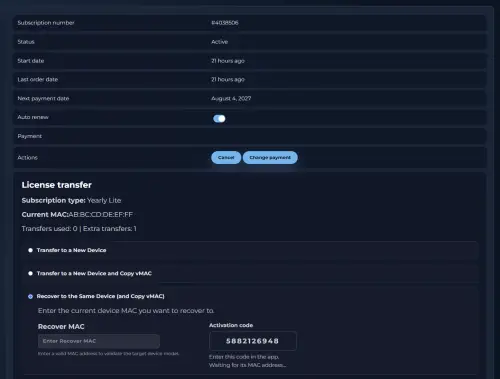Click the next payment date August 4, 2027

coord(231,98)
